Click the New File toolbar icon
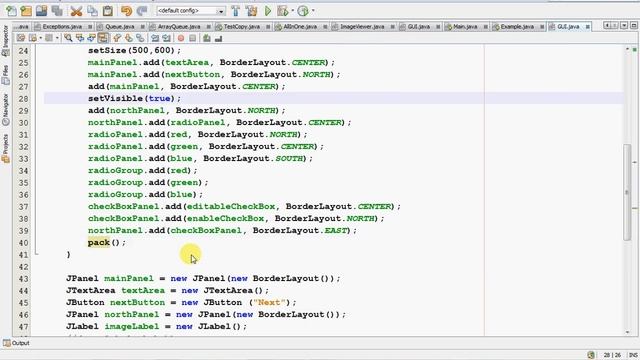This screenshot has width=640, height=360. pyautogui.click(x=11, y=11)
